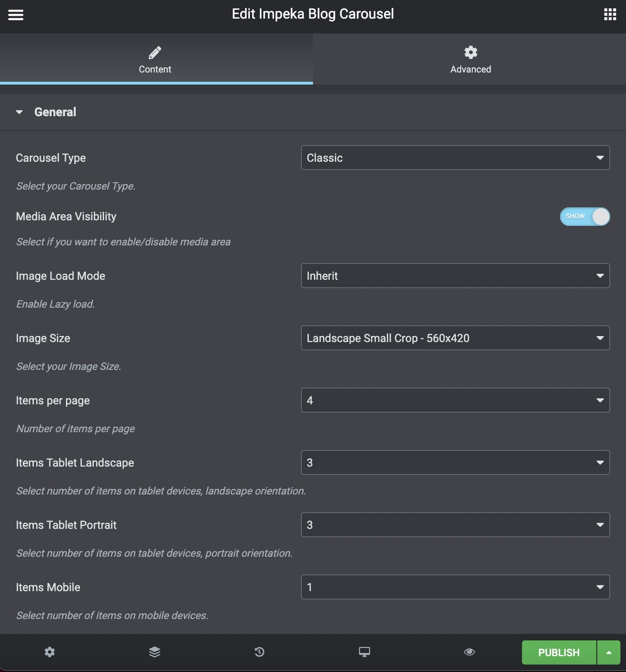This screenshot has width=626, height=672.
Task: Open the Image Size dropdown
Action: click(x=455, y=338)
